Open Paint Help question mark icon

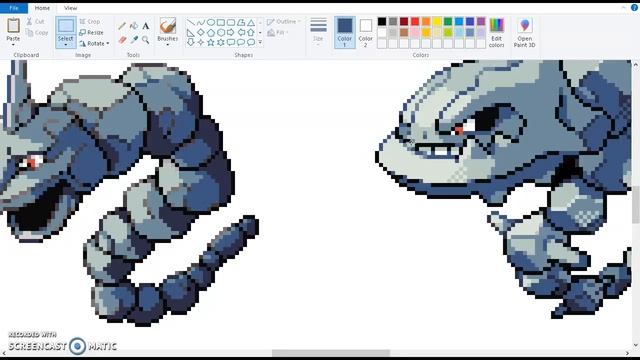pos(635,7)
